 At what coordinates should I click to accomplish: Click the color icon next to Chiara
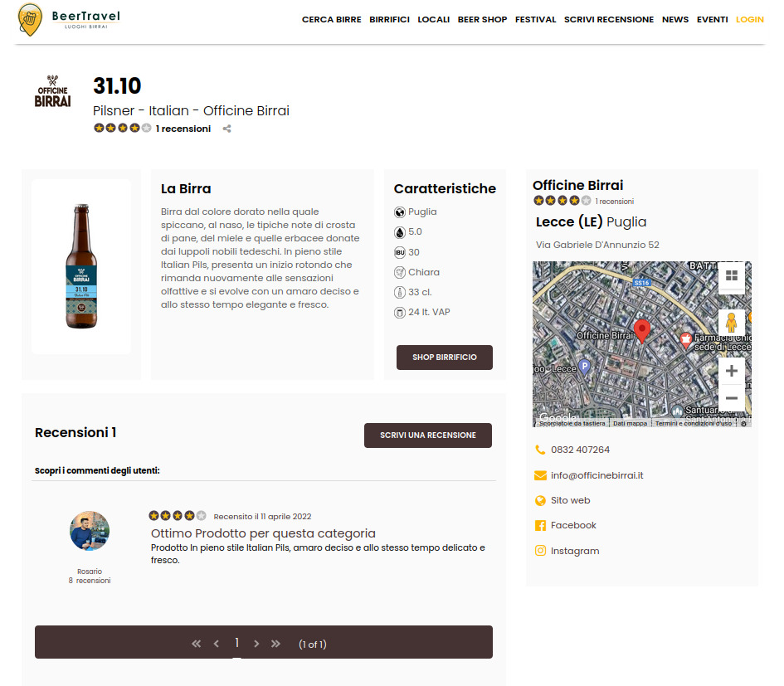click(400, 273)
